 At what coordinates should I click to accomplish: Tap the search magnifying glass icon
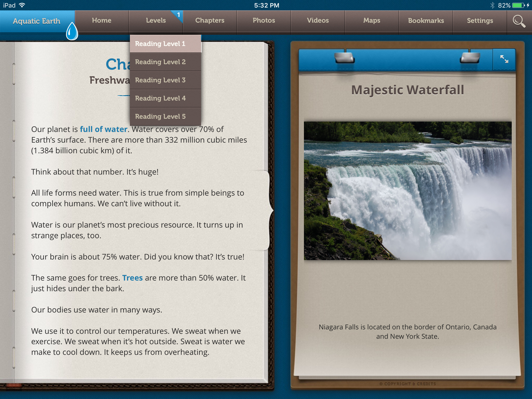(519, 21)
